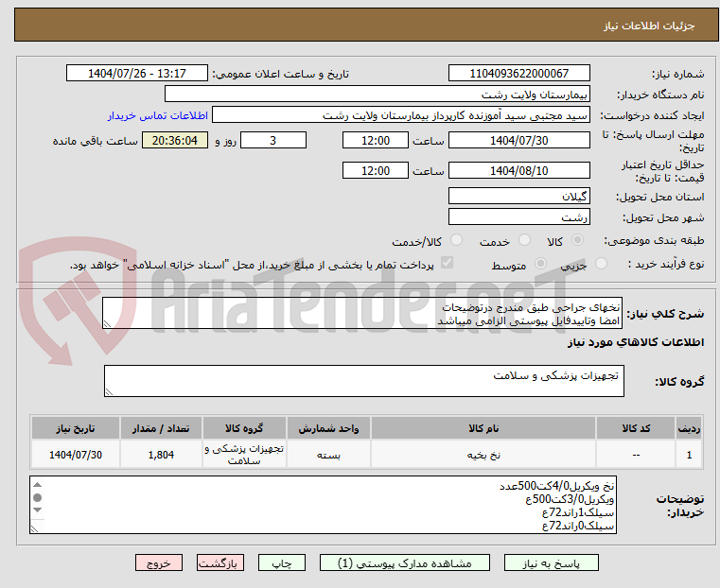Click the کد کالا column header
The image size is (720, 588).
click(636, 428)
